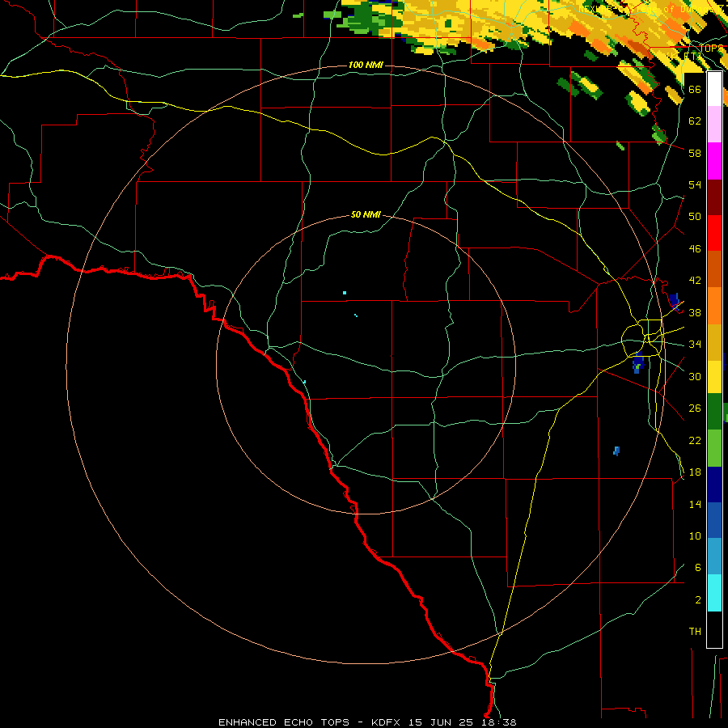Click the cyan legend block above TH
The width and height of the screenshot is (728, 728).
point(714,593)
